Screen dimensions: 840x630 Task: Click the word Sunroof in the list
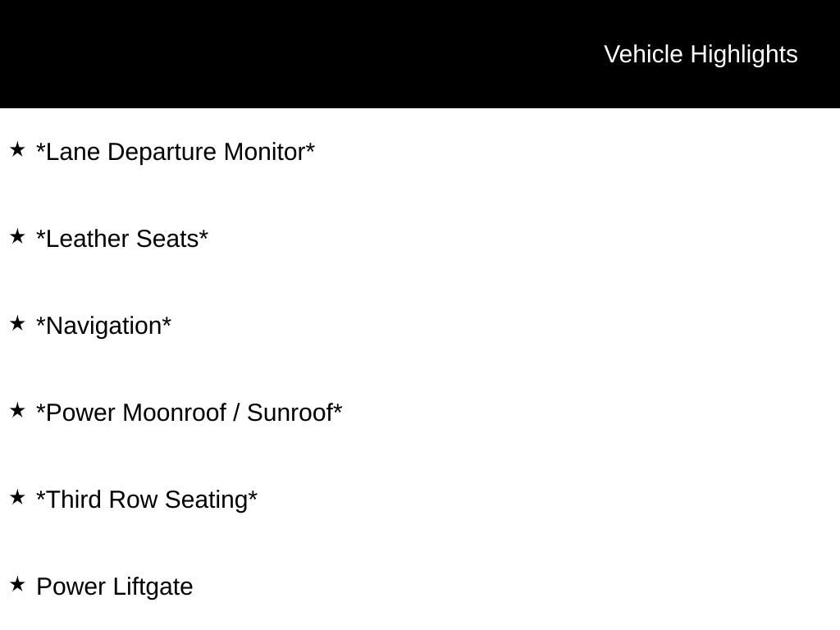click(290, 413)
